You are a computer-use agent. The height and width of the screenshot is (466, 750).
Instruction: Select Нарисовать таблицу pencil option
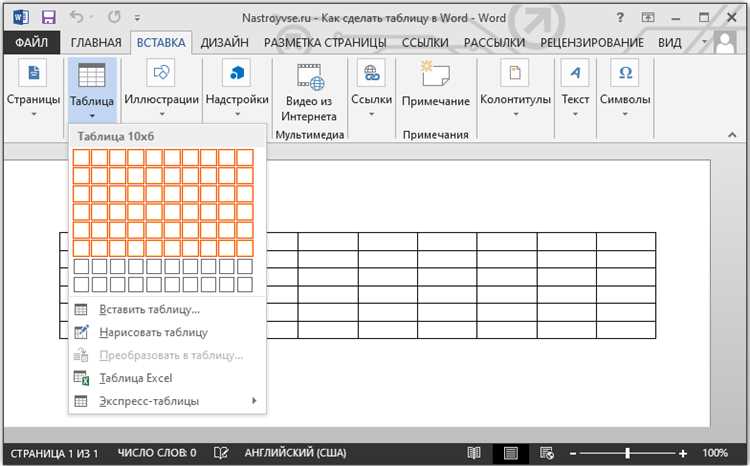(x=153, y=332)
